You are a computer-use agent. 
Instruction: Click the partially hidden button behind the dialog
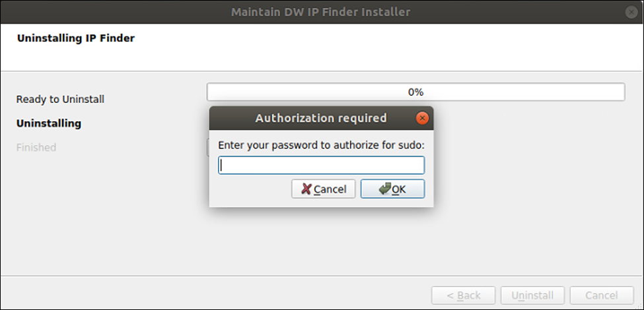coord(208,148)
